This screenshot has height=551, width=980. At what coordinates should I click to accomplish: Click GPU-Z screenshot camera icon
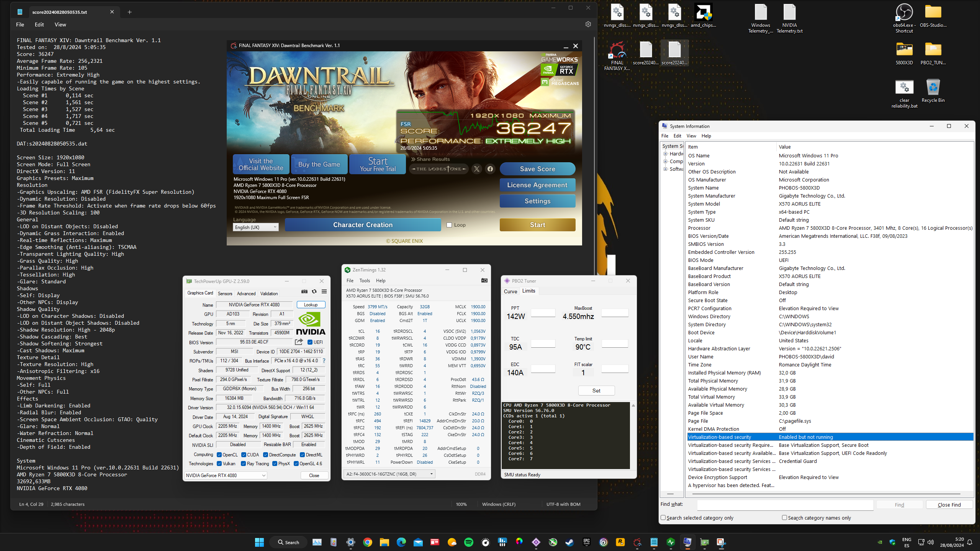click(x=304, y=291)
